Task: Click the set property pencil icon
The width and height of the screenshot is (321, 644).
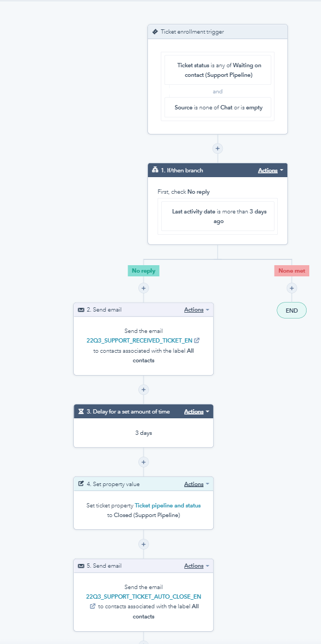Action: (80, 483)
